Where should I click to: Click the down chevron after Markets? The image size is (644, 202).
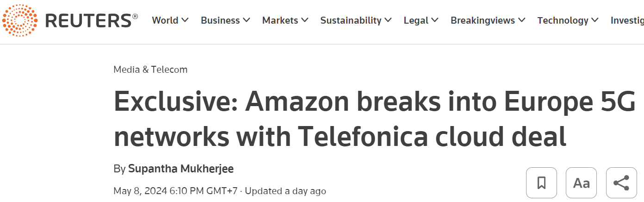click(x=304, y=20)
